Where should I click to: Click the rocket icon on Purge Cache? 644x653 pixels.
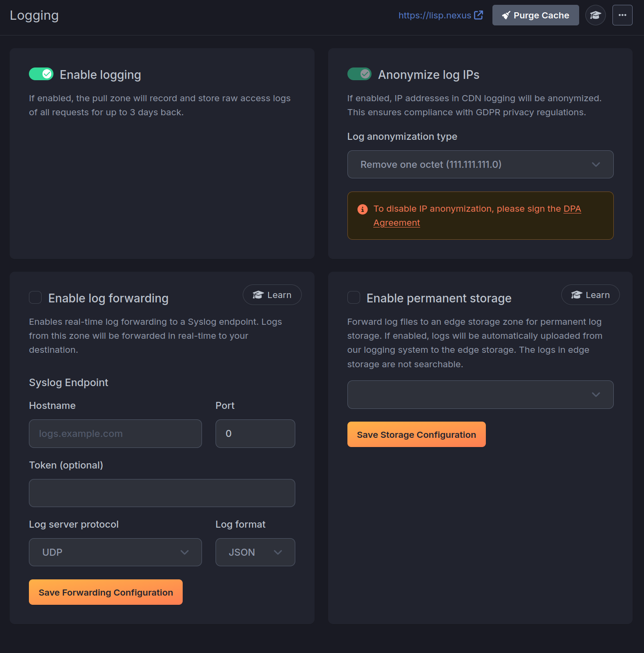click(506, 15)
